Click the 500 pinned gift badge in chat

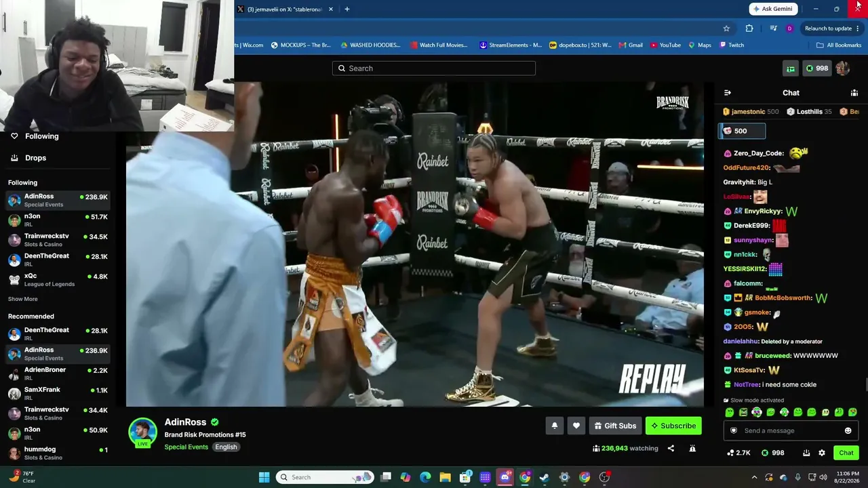coord(742,131)
